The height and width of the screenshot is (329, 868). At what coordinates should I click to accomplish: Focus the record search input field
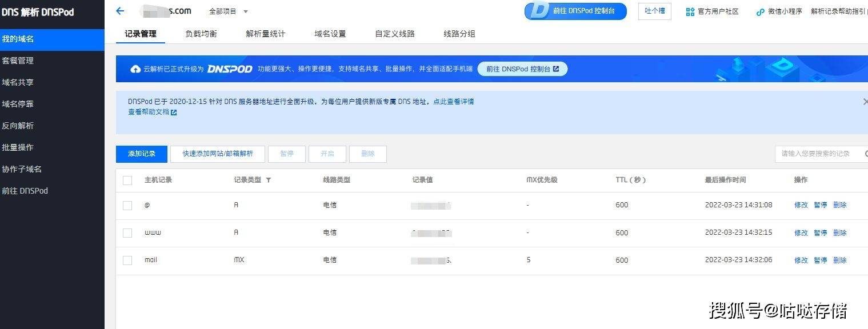821,154
